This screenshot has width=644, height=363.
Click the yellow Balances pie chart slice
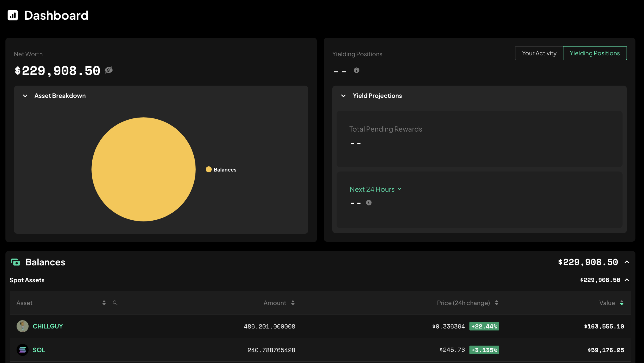(x=143, y=169)
